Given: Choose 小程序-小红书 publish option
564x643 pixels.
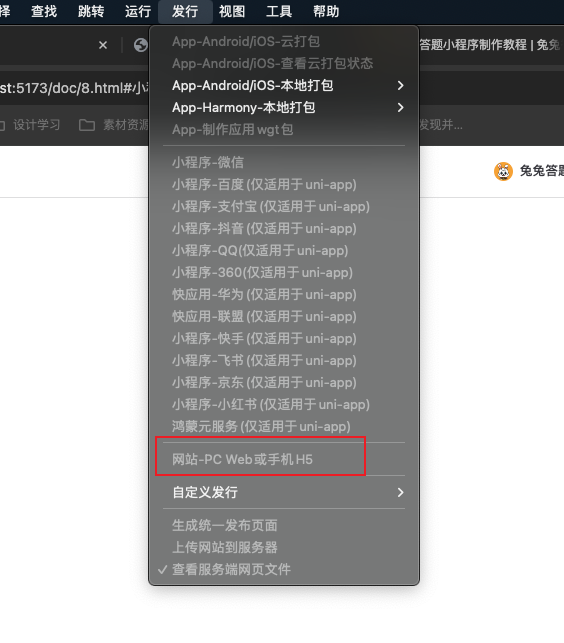Looking at the screenshot, I should click(x=284, y=405).
